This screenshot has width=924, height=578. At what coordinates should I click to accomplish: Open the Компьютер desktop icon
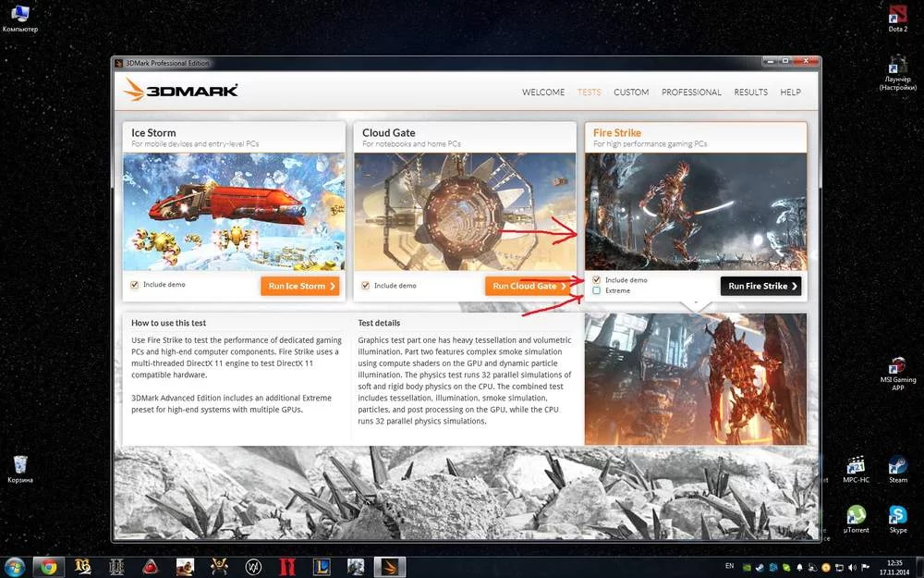tap(20, 18)
